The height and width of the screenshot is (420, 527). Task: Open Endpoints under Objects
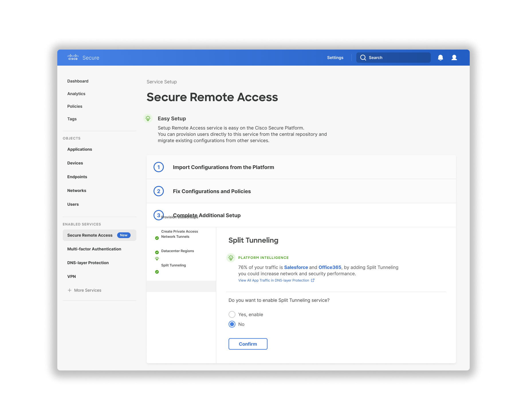(x=77, y=177)
